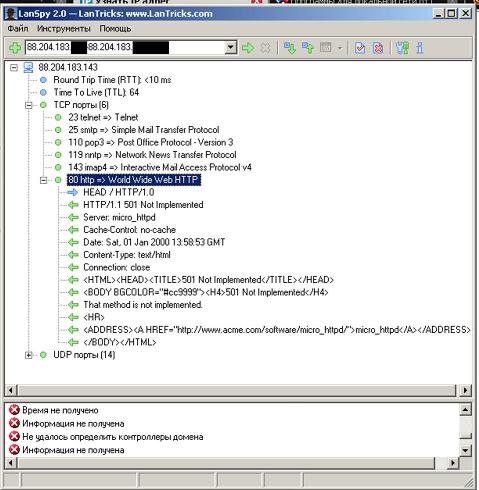The image size is (479, 490).
Task: Click the LanSpy title bar app icon
Action: (11, 14)
